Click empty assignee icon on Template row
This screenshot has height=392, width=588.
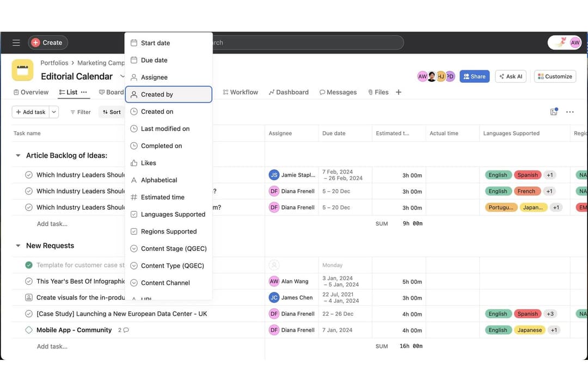pyautogui.click(x=274, y=265)
